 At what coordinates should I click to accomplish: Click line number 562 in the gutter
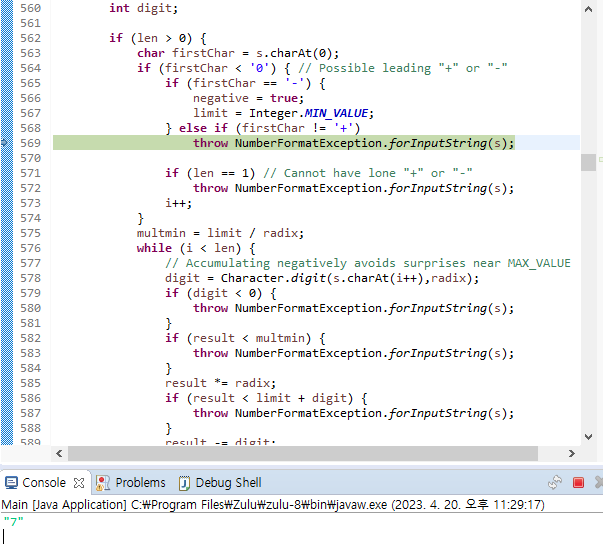point(30,38)
